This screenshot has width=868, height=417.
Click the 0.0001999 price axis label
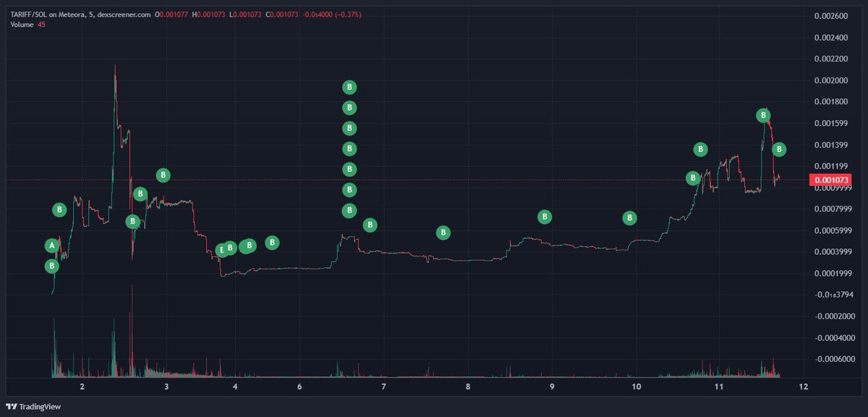pyautogui.click(x=833, y=274)
